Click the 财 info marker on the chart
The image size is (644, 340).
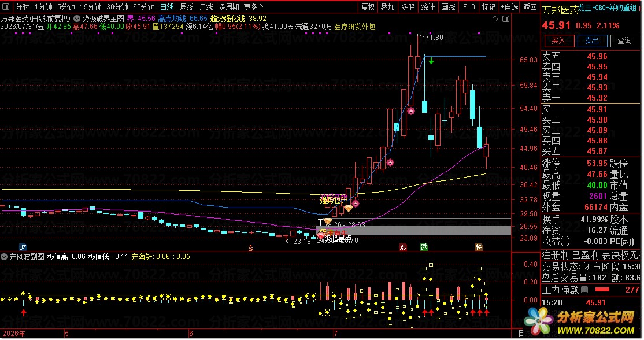23,247
